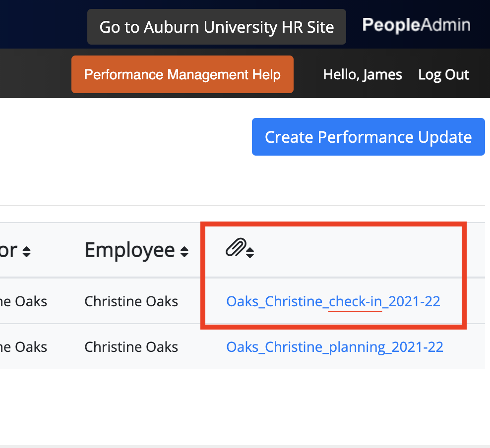490x448 pixels.
Task: Select Christine Oaks in planning row
Action: [131, 347]
